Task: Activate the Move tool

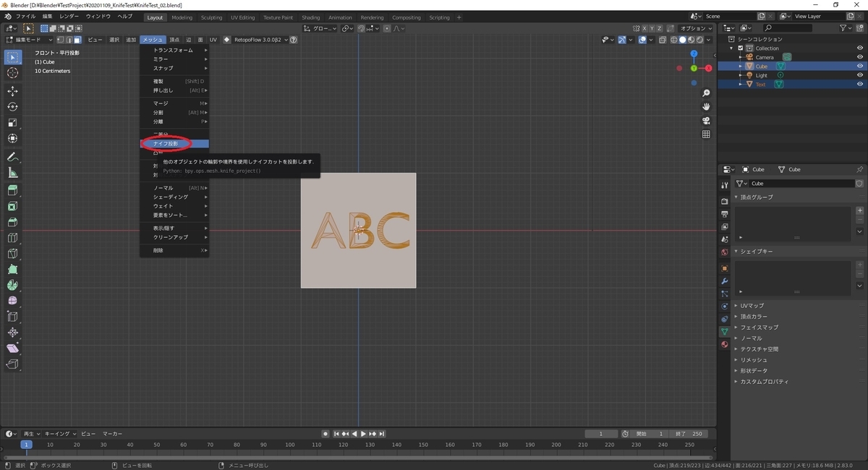Action: coord(12,91)
